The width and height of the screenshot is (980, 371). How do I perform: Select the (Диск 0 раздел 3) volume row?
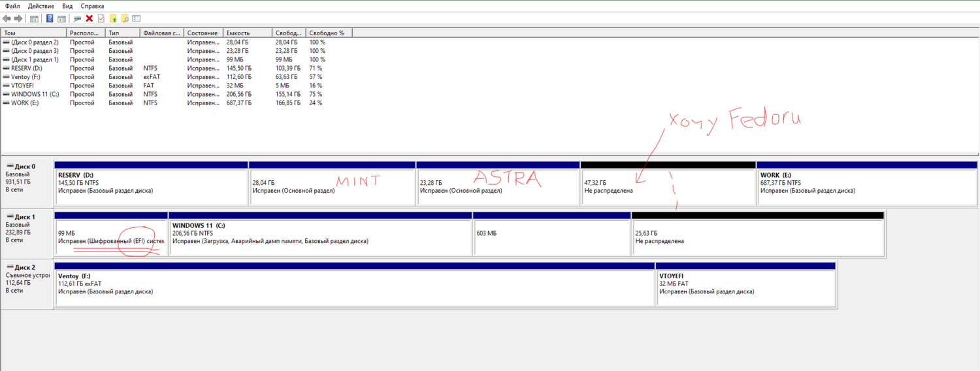coord(176,50)
